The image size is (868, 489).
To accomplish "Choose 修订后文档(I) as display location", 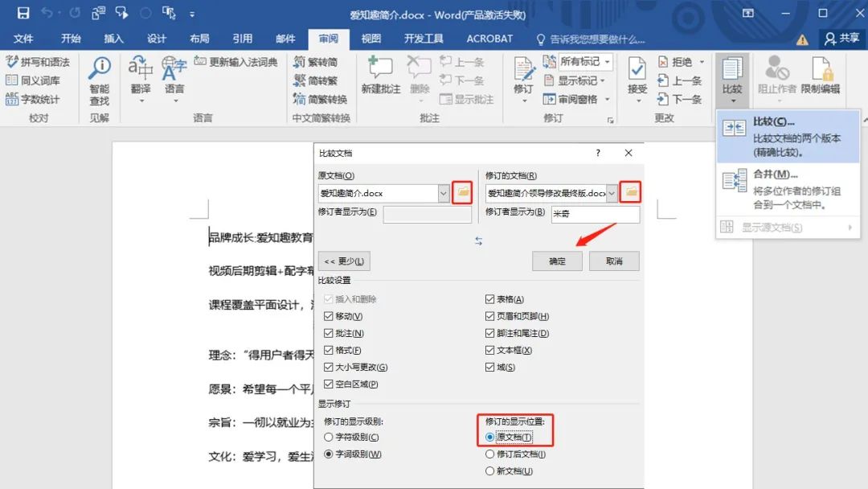I will point(489,454).
